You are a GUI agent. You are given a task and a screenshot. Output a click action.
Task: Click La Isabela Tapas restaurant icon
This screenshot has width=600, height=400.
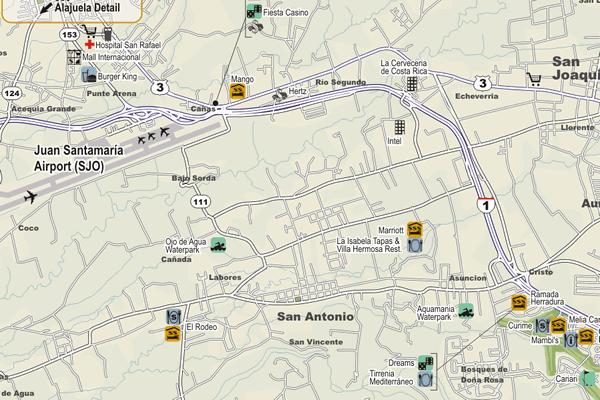[x=414, y=245]
